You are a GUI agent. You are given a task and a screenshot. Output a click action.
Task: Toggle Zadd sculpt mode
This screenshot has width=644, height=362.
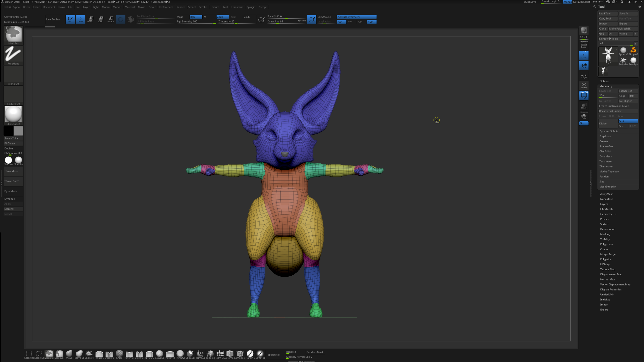pos(223,17)
